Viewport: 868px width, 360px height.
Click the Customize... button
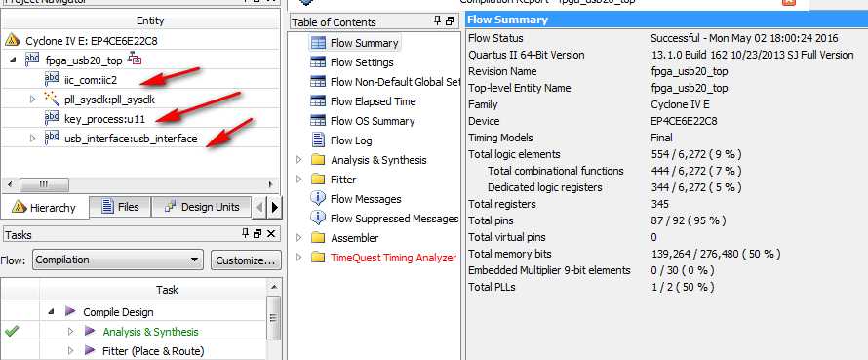(246, 260)
